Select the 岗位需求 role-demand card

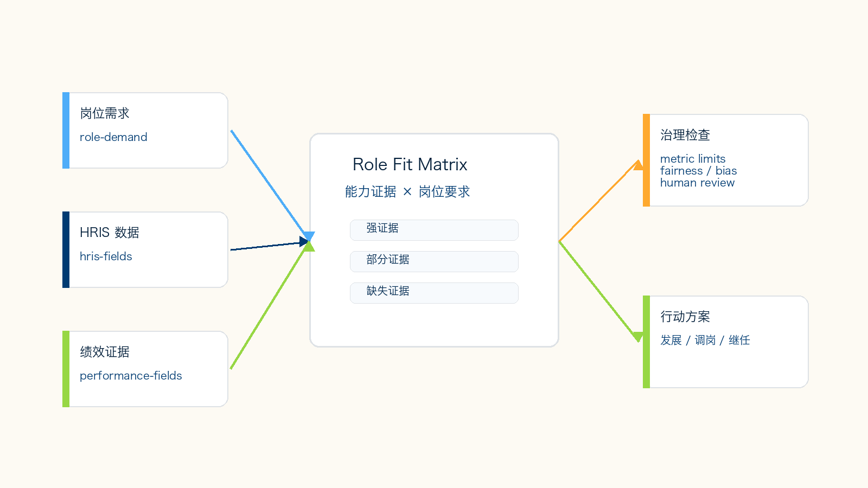[145, 130]
